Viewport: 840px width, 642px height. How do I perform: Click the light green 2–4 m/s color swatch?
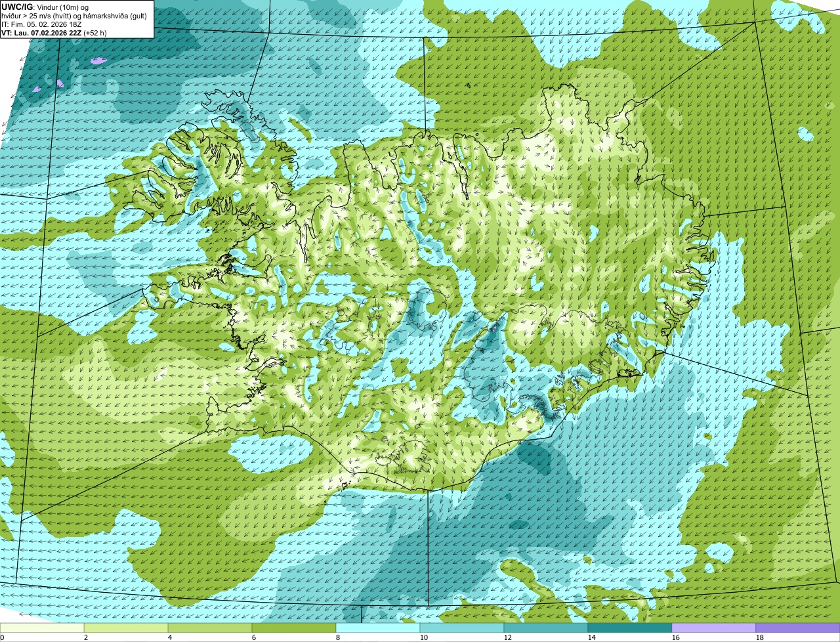126,628
